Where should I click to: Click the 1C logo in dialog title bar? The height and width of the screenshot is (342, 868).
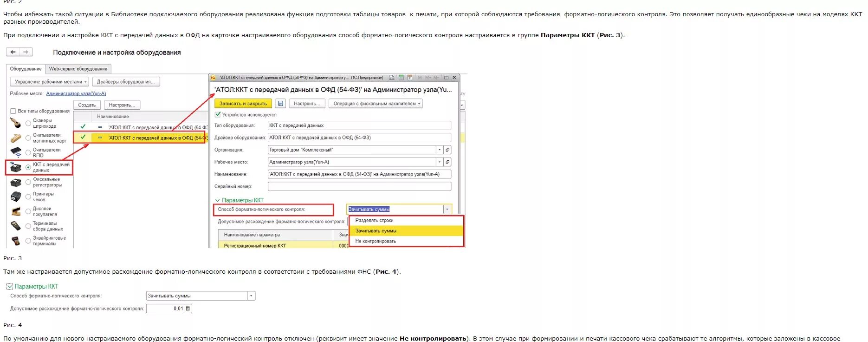pos(213,78)
